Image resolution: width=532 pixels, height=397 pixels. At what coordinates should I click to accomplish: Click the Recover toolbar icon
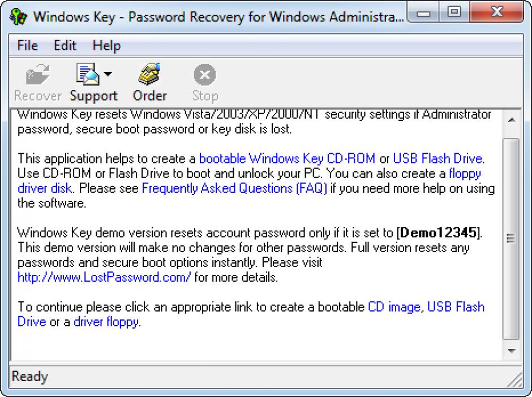[37, 75]
